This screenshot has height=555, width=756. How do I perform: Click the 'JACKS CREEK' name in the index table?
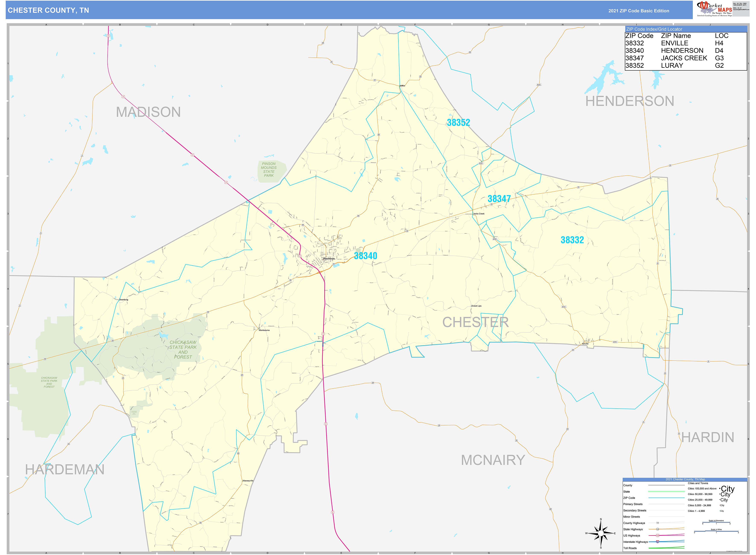point(684,58)
